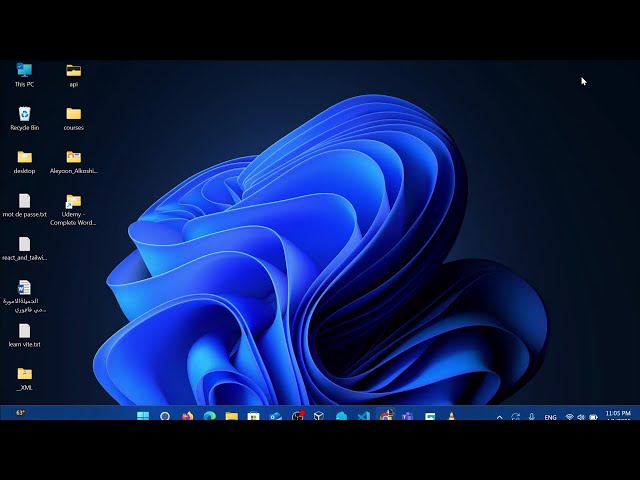Open the battery status tray icon

[x=593, y=417]
